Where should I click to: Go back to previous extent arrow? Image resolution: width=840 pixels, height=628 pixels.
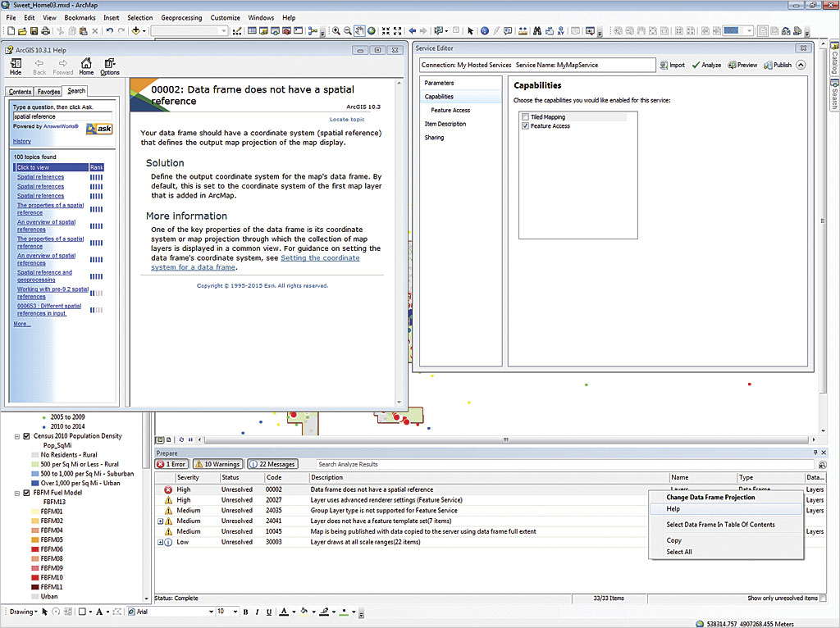[412, 31]
